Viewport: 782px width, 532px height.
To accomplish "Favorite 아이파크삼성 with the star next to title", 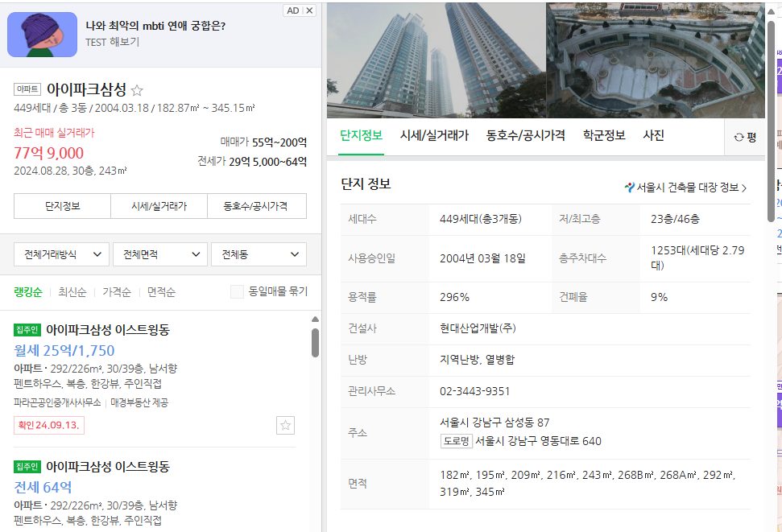I will (137, 90).
